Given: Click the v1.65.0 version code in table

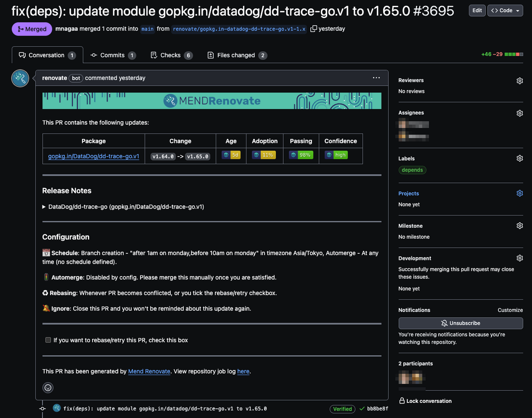Looking at the screenshot, I should pos(198,156).
